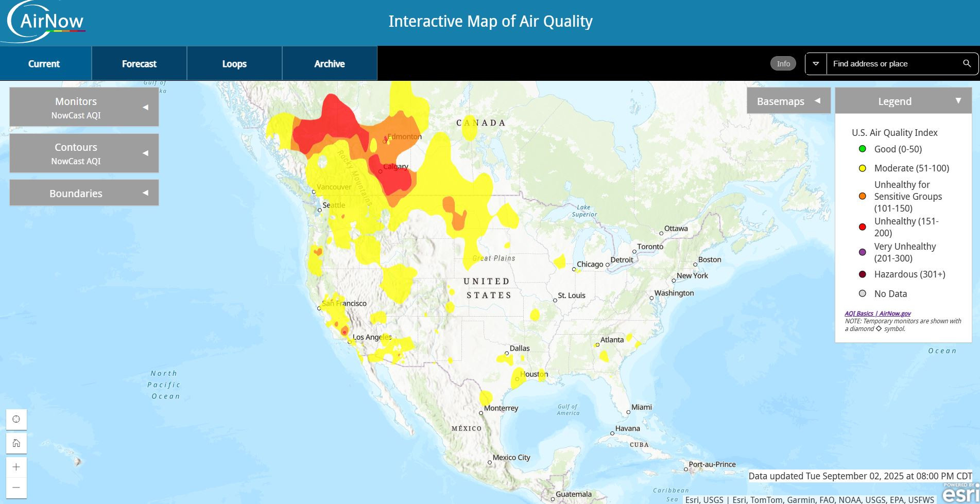This screenshot has height=504, width=980.
Task: Click the Atlanta city label
Action: pos(612,340)
